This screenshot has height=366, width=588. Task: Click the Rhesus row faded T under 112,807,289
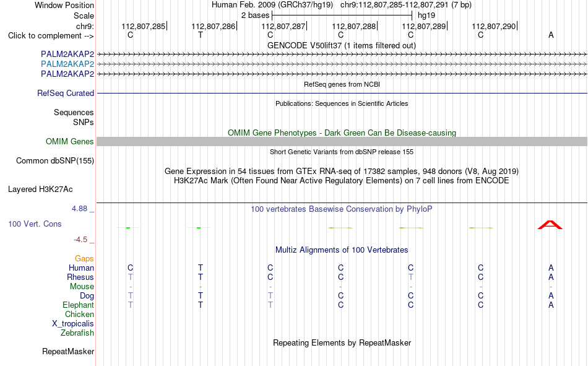pos(410,277)
